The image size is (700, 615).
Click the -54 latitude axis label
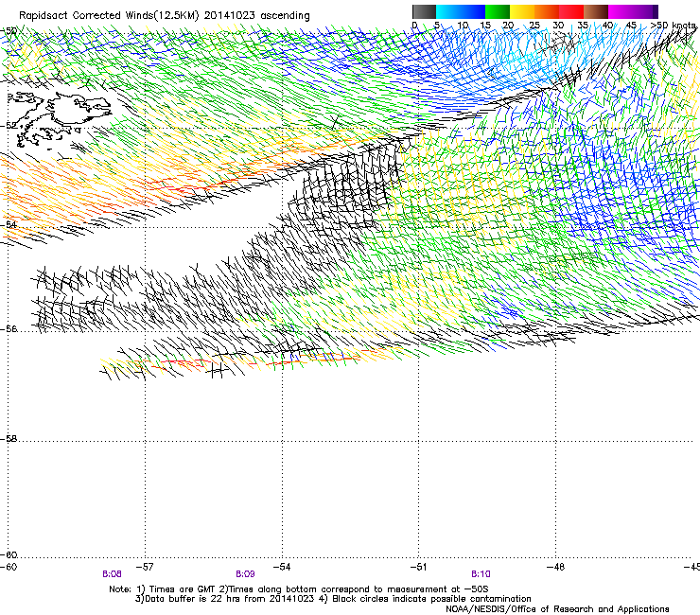pos(9,224)
